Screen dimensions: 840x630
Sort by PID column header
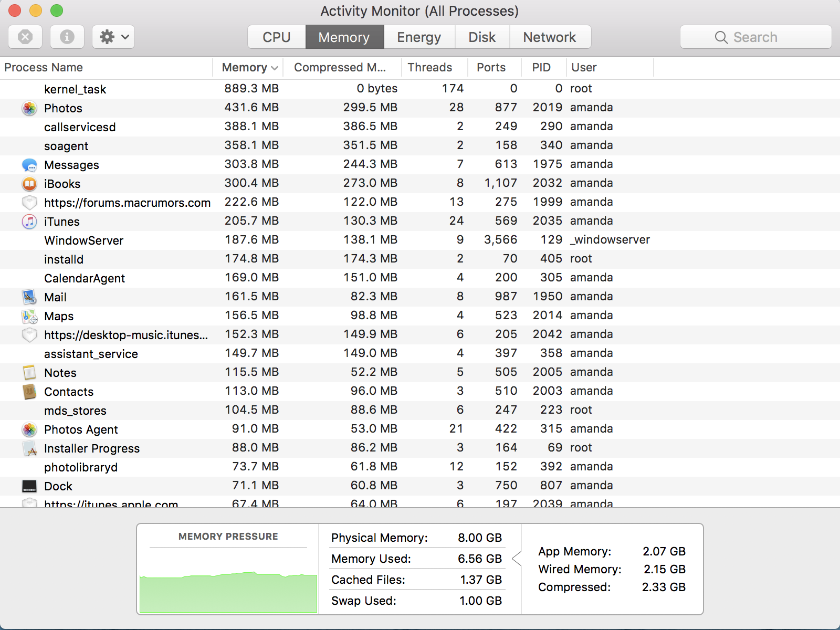pos(544,67)
